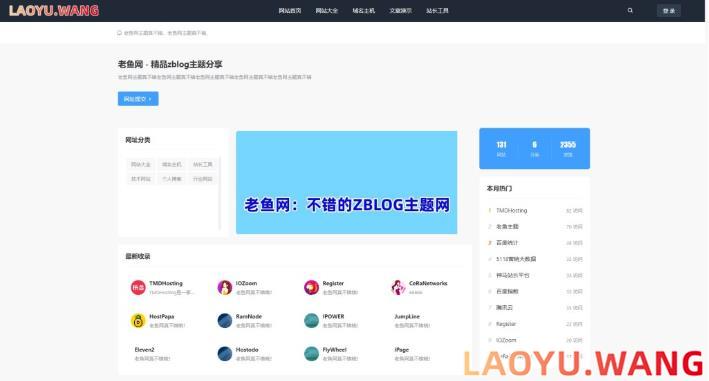Open the Register site link
709x381 pixels.
click(x=333, y=283)
